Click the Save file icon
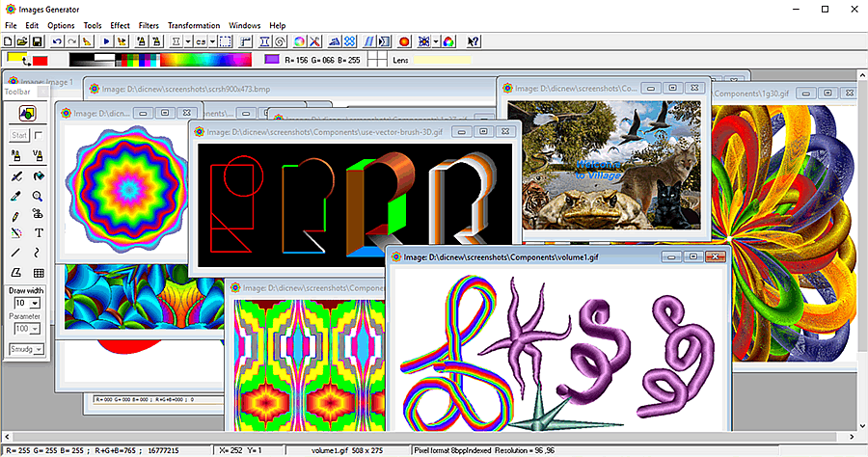This screenshot has width=868, height=457. [37, 41]
